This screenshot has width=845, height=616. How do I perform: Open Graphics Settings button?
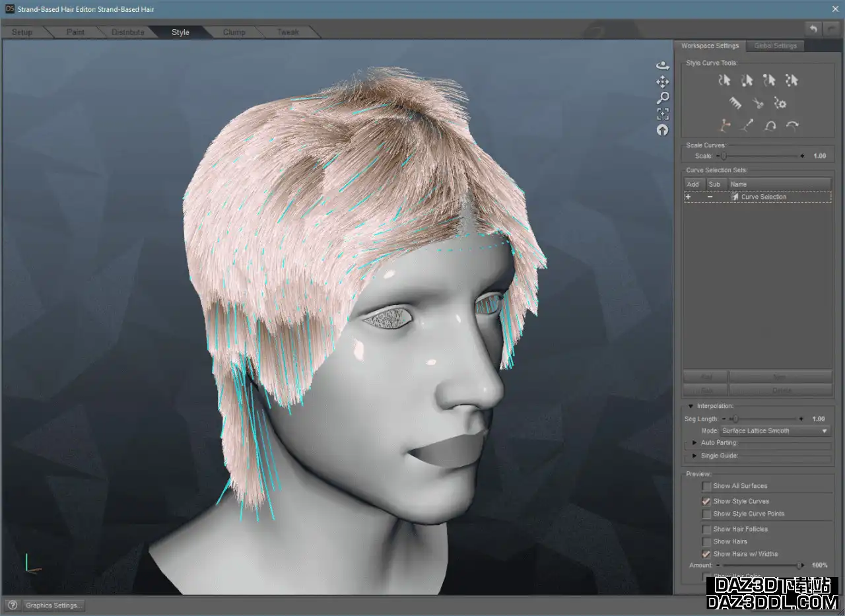click(53, 605)
